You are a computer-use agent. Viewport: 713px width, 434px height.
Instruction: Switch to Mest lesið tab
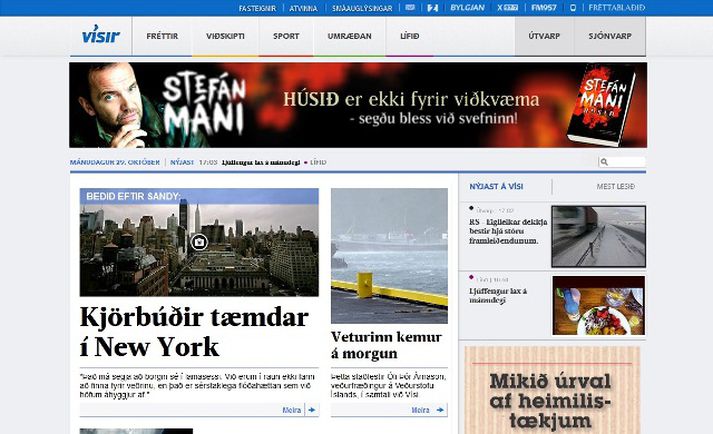point(616,187)
